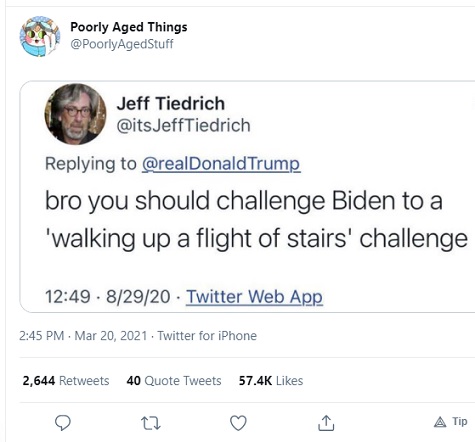View the 57.4K Likes list
This screenshot has width=475, height=442.
tap(271, 381)
